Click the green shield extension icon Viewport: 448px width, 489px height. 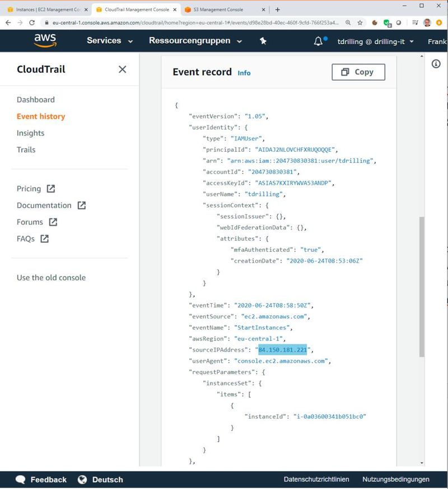387,23
